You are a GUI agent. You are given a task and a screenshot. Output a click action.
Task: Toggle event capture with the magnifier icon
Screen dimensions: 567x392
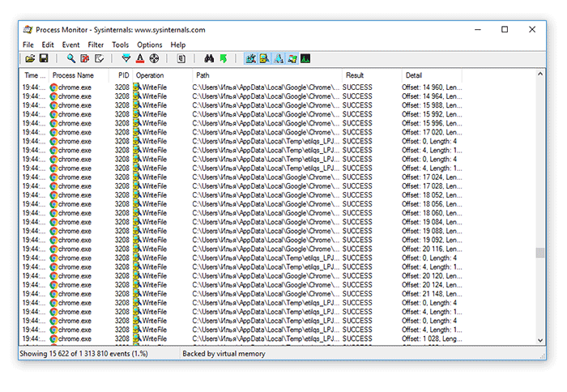[x=71, y=58]
